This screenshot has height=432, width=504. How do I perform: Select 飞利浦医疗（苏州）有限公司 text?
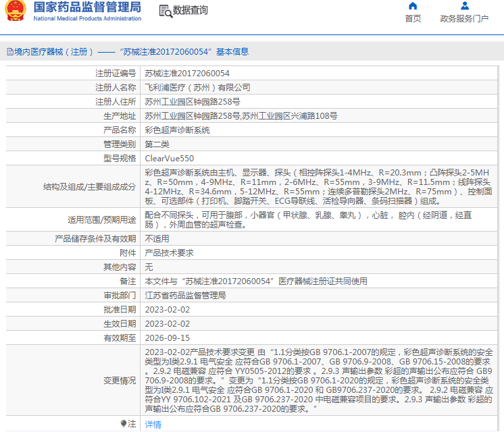tap(197, 88)
